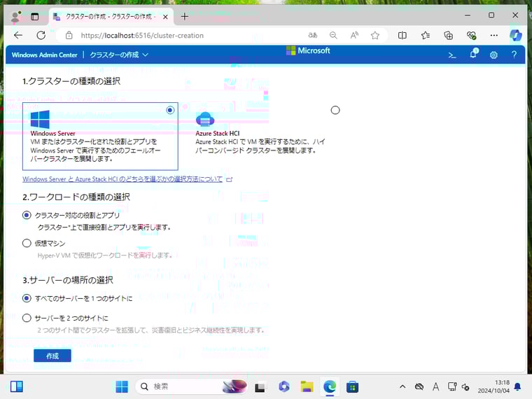532x399 pixels.
Task: Open the Task View icon on taskbar
Action: [x=260, y=387]
